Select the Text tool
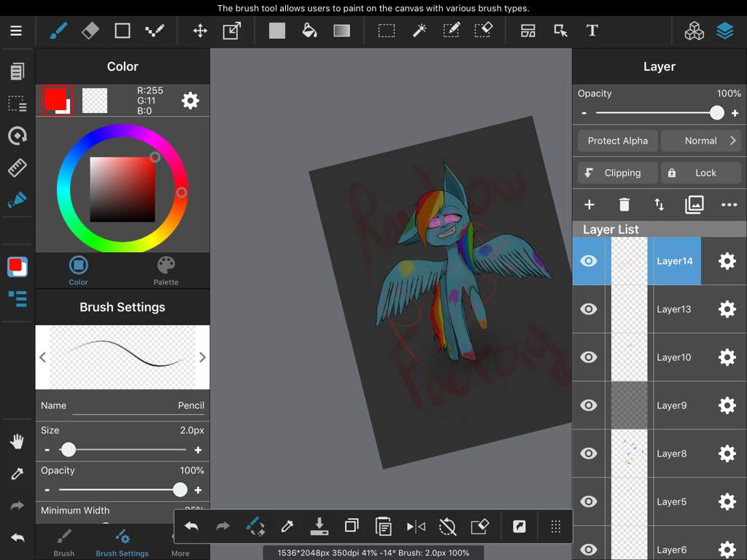747x560 pixels. [592, 31]
